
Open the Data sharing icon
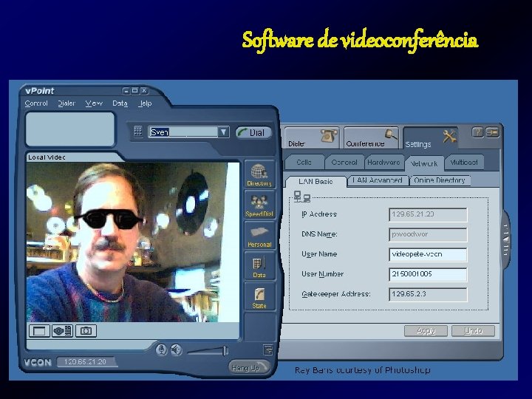click(x=259, y=266)
